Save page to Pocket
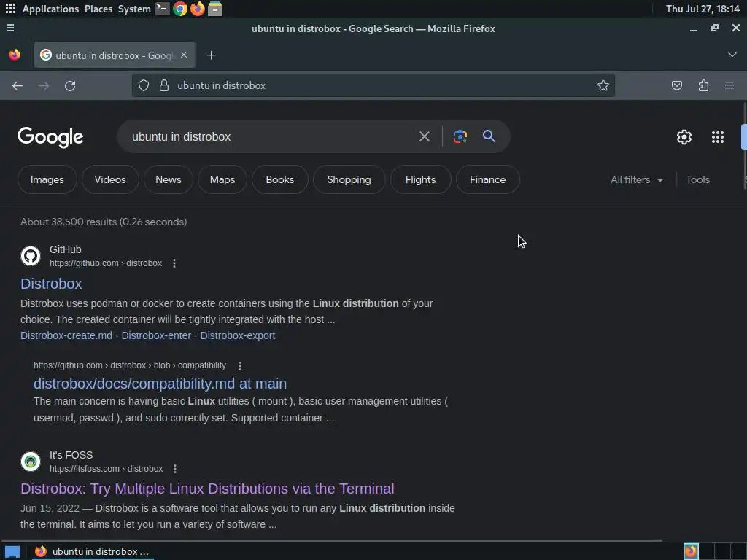 676,86
